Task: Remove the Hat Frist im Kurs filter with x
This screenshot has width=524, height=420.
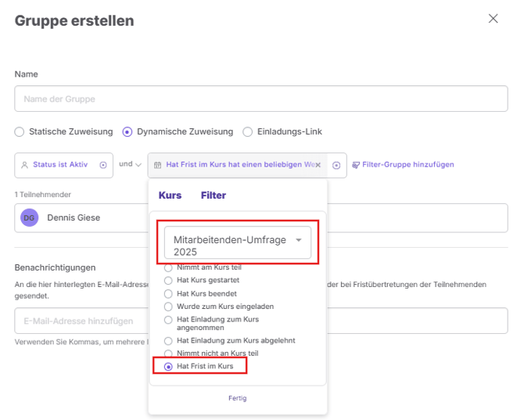Action: coord(318,165)
